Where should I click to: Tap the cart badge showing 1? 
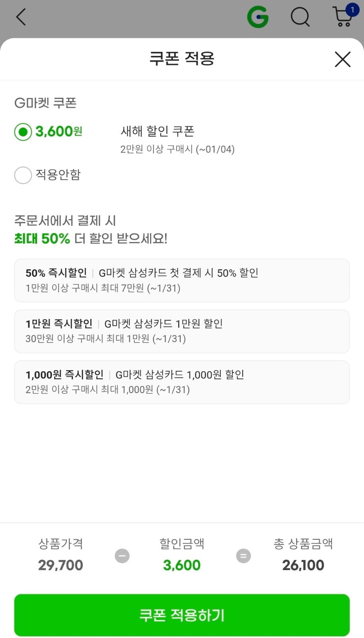tap(352, 10)
